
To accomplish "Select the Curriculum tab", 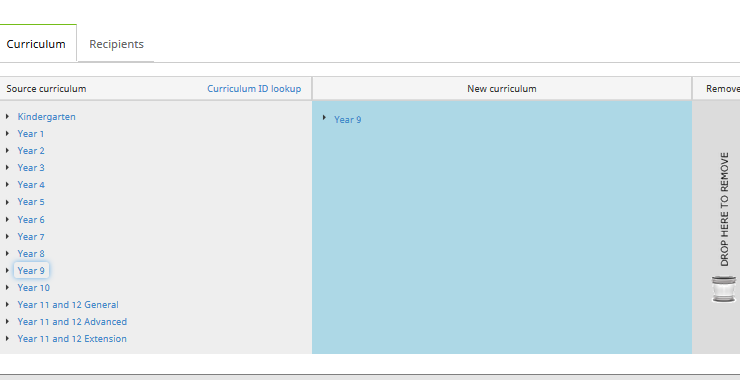I will [36, 44].
